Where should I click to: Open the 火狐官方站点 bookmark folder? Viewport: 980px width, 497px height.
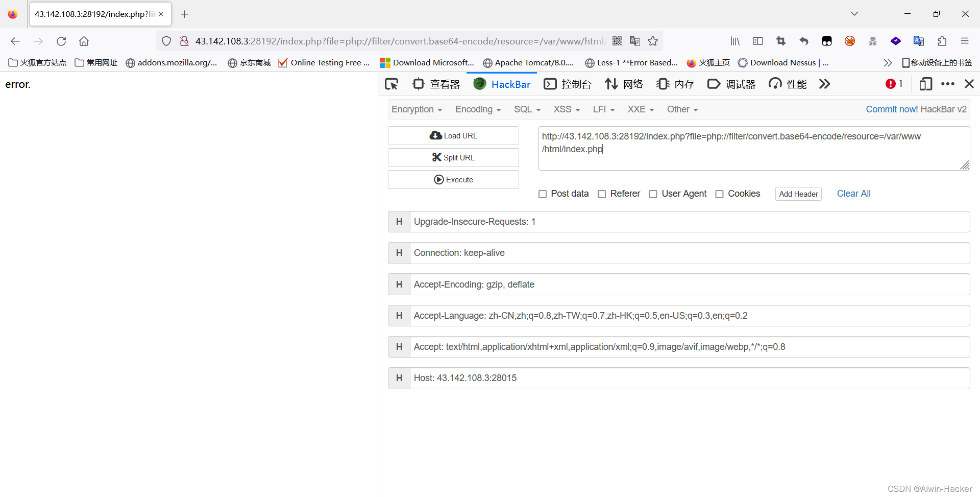click(38, 63)
